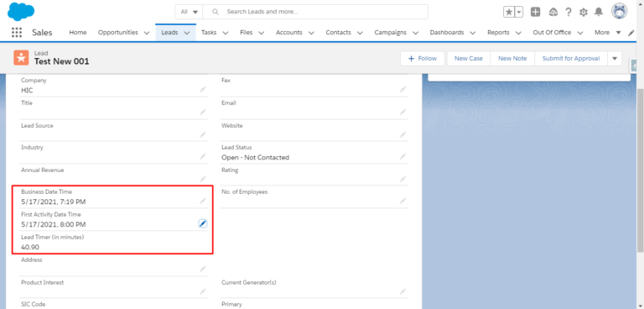Edit the Website field pencil icon
This screenshot has width=644, height=309.
point(402,134)
